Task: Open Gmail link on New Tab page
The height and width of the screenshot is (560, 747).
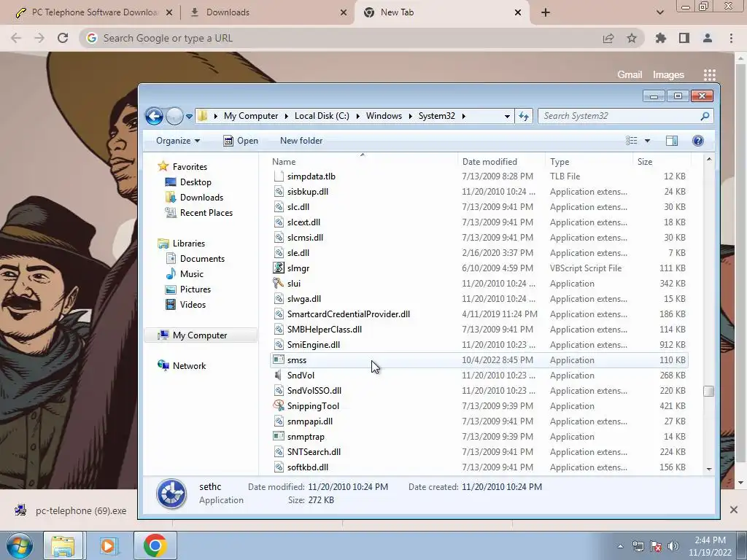Action: point(630,75)
